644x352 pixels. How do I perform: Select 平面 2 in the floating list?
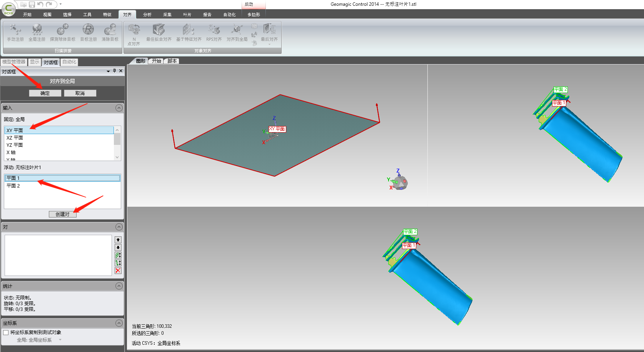click(13, 186)
